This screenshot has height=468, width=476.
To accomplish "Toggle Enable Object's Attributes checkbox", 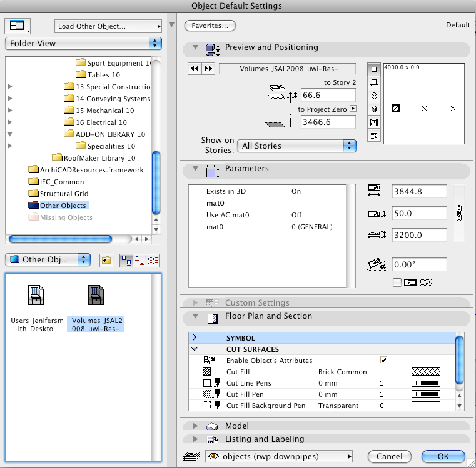I will pyautogui.click(x=383, y=361).
